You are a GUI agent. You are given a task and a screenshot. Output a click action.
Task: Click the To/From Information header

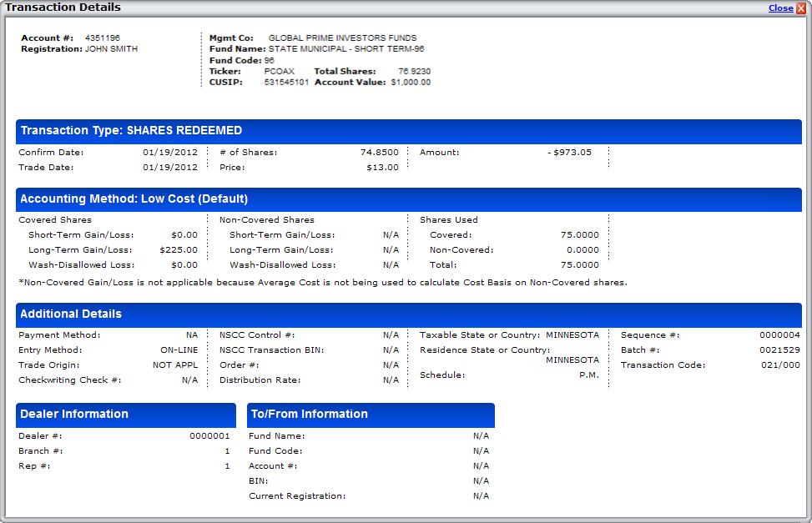click(x=371, y=415)
